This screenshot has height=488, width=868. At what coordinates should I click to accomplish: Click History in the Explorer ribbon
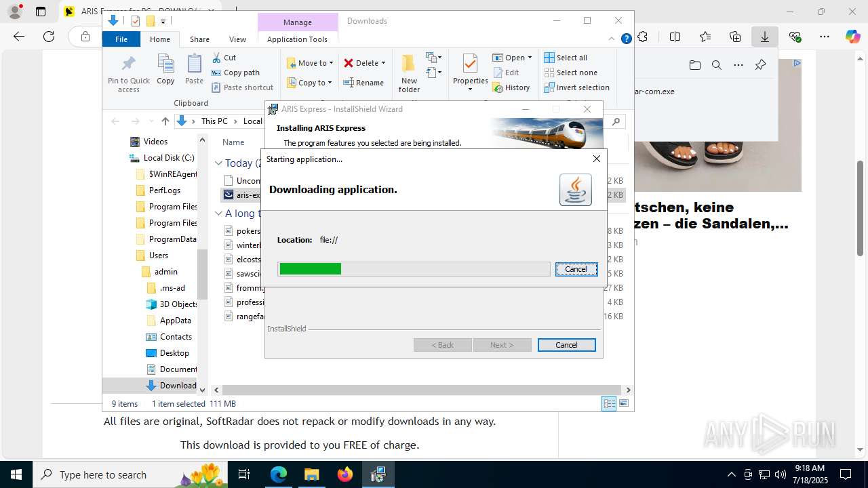pos(511,87)
